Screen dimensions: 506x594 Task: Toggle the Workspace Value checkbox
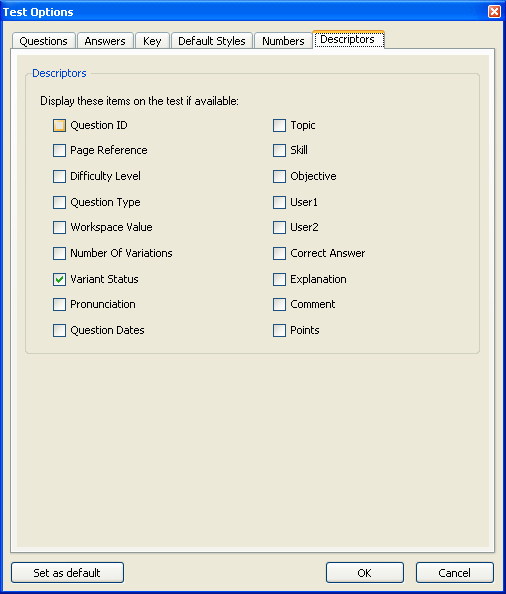pos(59,227)
